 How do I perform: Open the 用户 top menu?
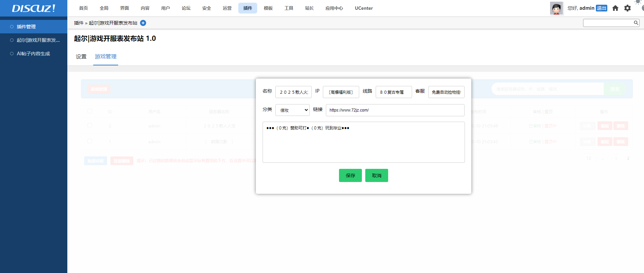[166, 8]
